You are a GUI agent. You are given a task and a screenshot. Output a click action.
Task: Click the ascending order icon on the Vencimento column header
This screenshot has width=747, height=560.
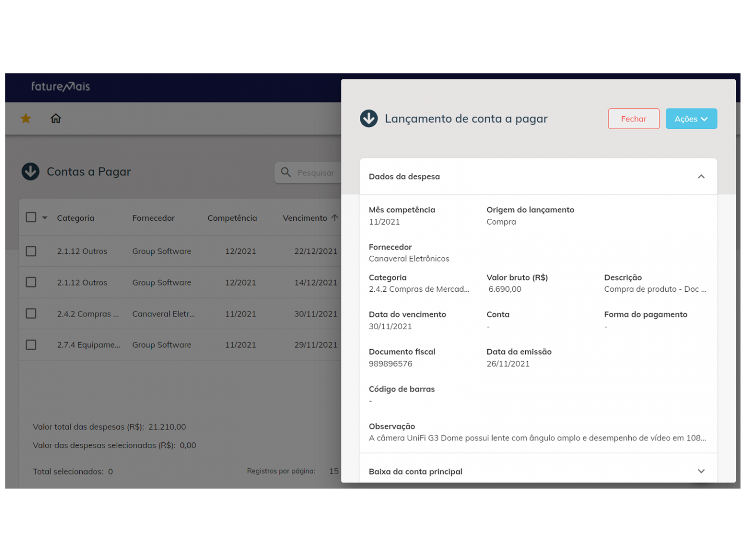click(335, 218)
